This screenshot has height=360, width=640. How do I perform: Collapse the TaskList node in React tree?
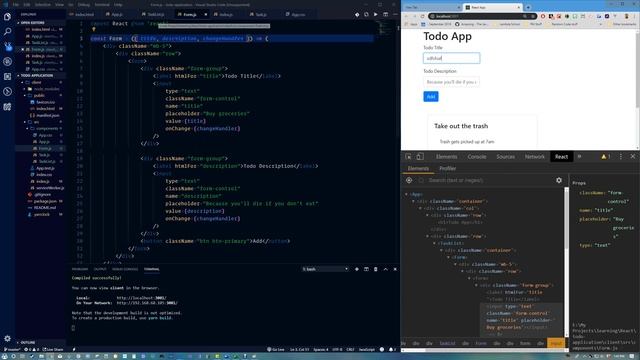[x=435, y=243]
